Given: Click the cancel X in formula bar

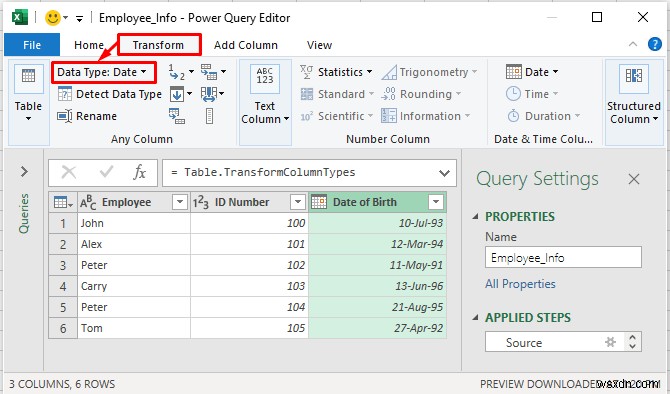Looking at the screenshot, I should point(69,172).
